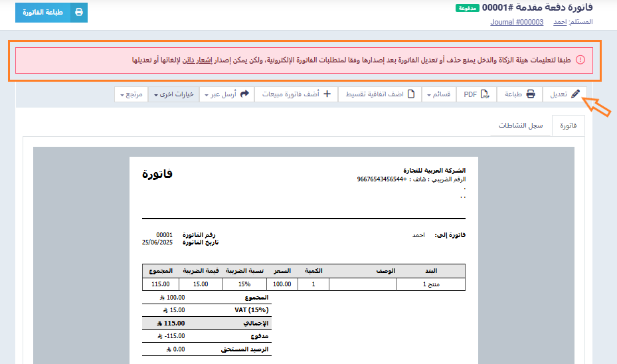The image size is (617, 364).
Task: Click company name الشركة العربية للتجارة
Action: click(x=434, y=171)
